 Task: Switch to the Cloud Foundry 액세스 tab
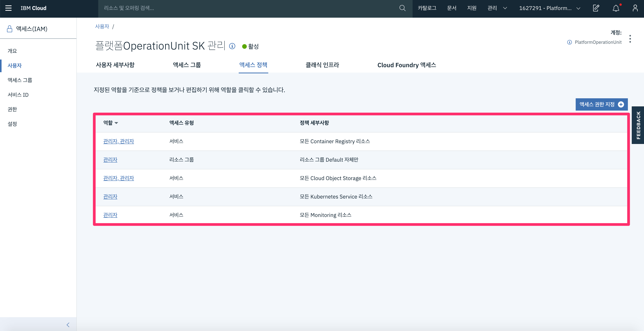(x=406, y=65)
